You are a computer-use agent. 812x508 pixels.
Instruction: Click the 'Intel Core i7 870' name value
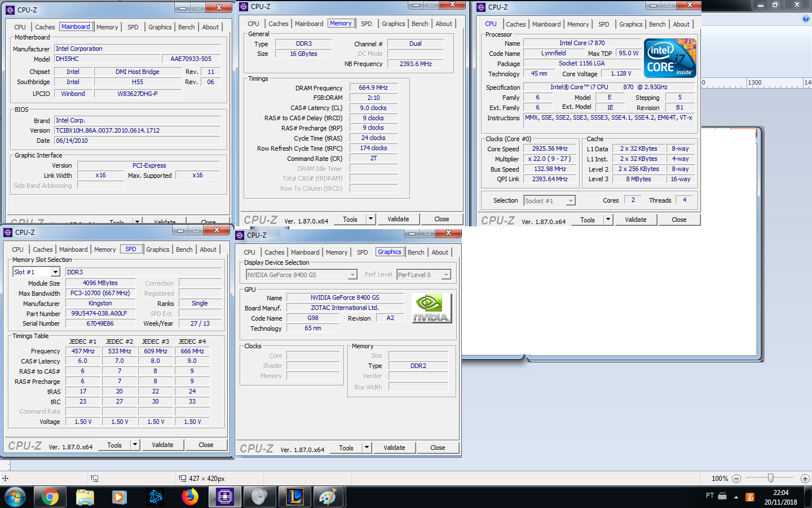pyautogui.click(x=582, y=43)
